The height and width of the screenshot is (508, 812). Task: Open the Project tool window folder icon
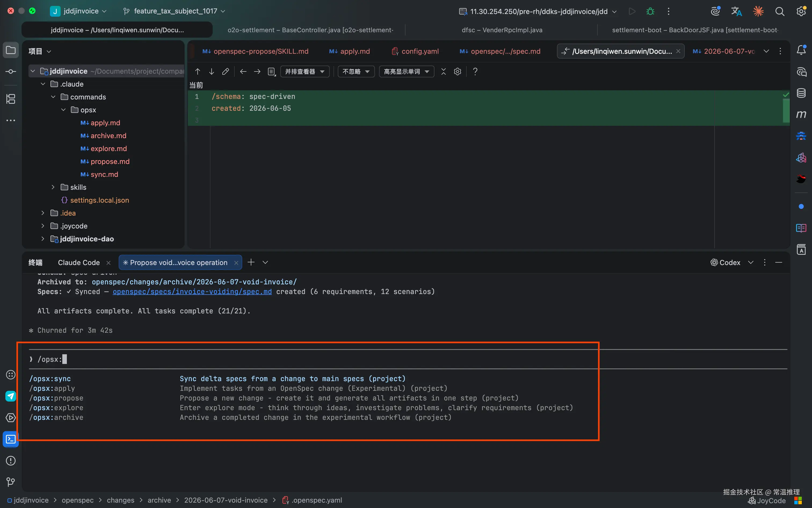click(x=11, y=51)
